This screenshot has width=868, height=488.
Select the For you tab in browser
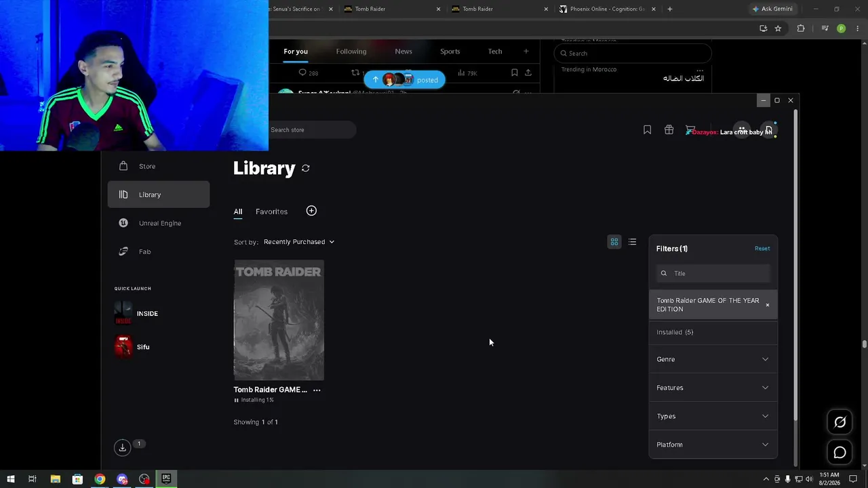click(296, 52)
